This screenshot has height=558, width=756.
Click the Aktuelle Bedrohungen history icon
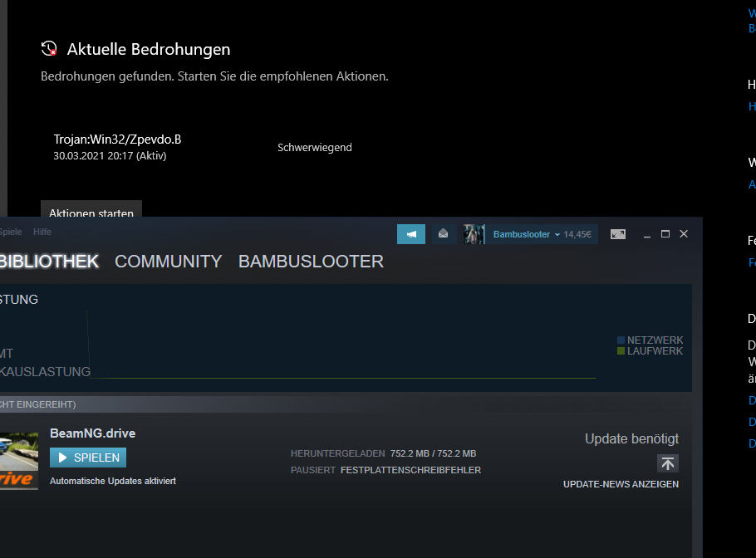(x=49, y=49)
